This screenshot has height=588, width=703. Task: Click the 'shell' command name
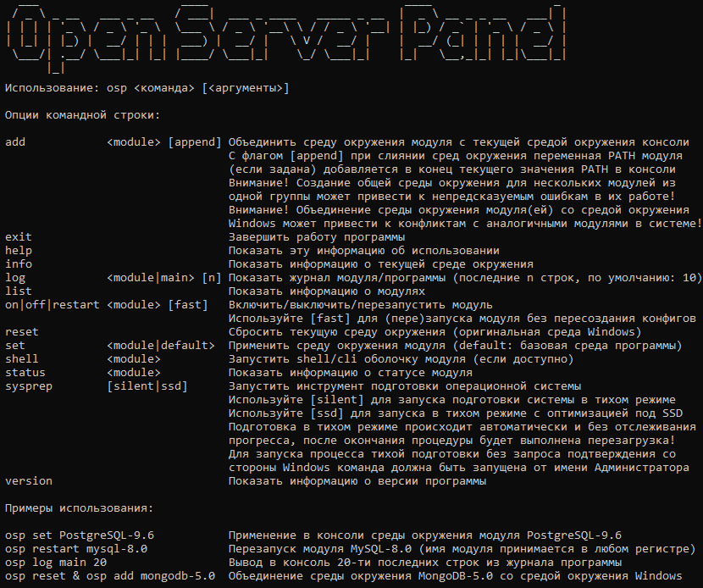(22, 358)
